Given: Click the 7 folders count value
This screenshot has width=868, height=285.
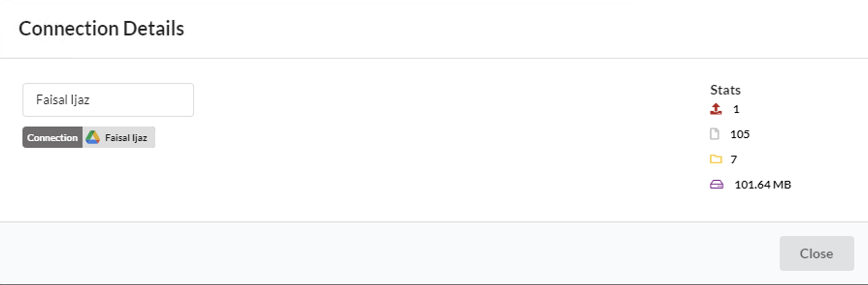Looking at the screenshot, I should coord(734,159).
